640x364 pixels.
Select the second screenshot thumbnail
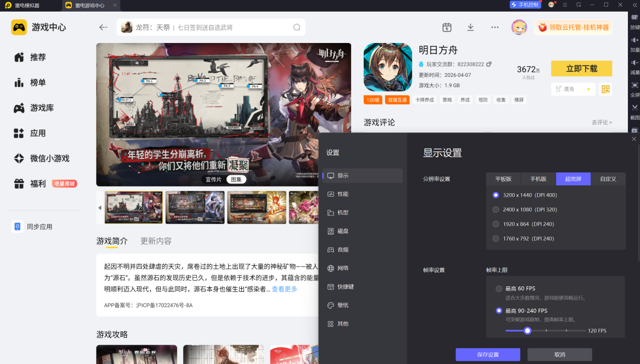pyautogui.click(x=195, y=207)
